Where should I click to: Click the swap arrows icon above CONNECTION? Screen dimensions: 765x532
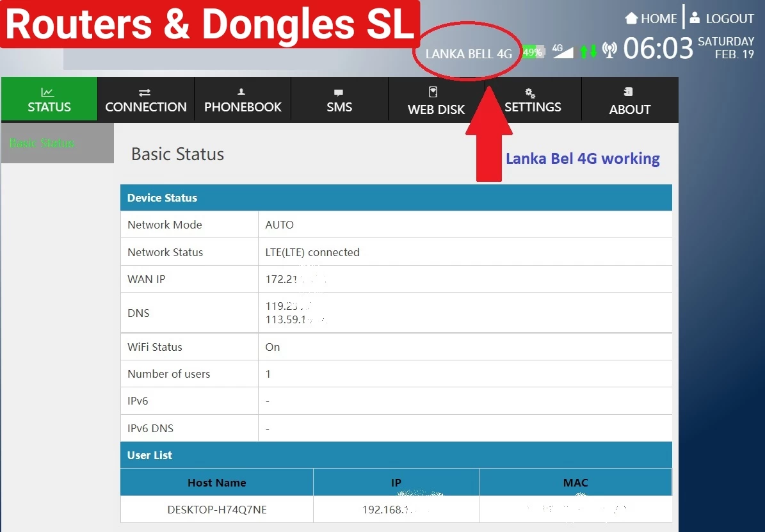coord(145,92)
